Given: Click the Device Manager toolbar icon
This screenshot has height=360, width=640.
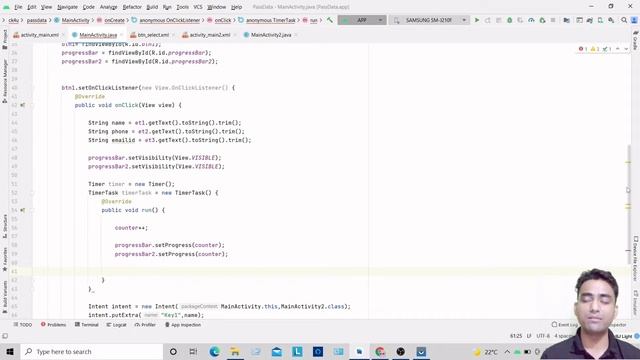Looking at the screenshot, I should [x=600, y=20].
